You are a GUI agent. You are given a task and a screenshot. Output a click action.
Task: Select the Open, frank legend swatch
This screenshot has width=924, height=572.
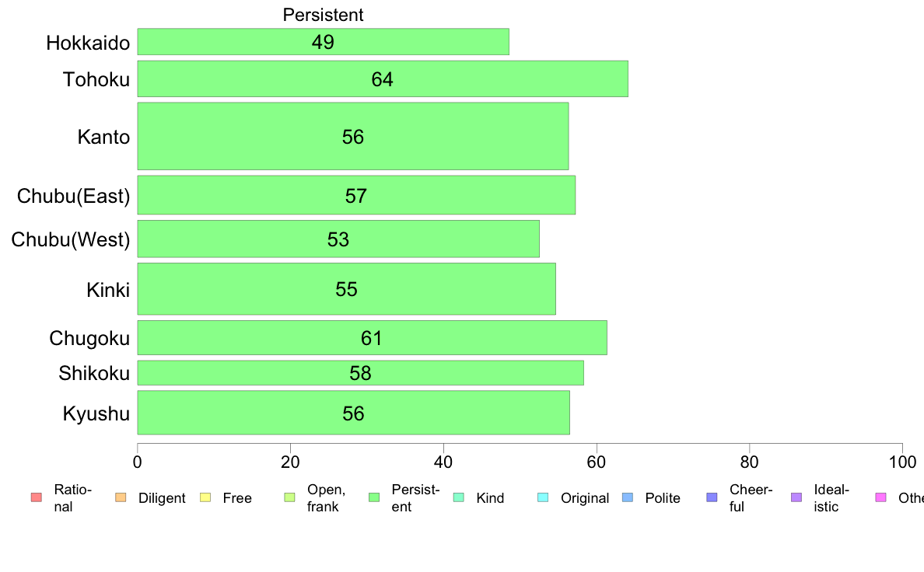pyautogui.click(x=289, y=497)
